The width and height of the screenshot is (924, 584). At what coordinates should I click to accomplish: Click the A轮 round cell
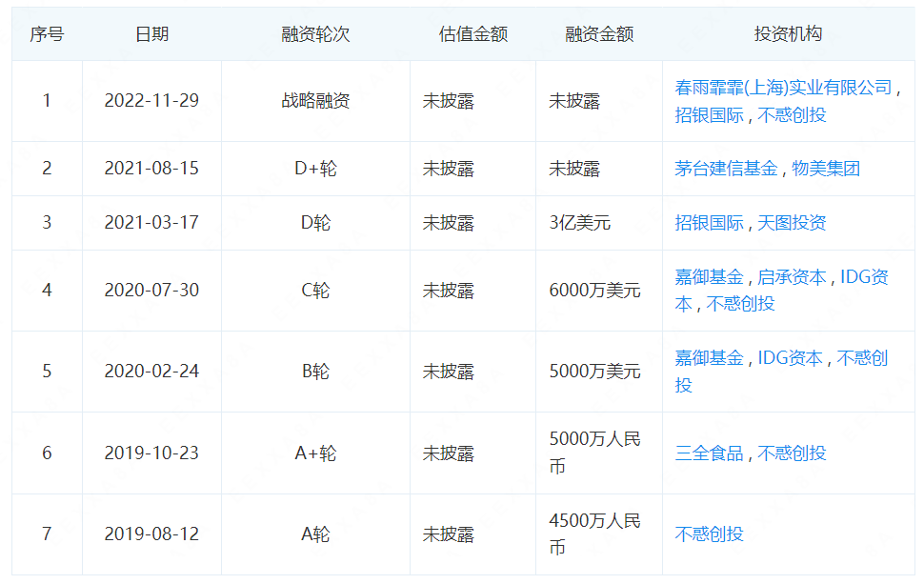[x=315, y=534]
